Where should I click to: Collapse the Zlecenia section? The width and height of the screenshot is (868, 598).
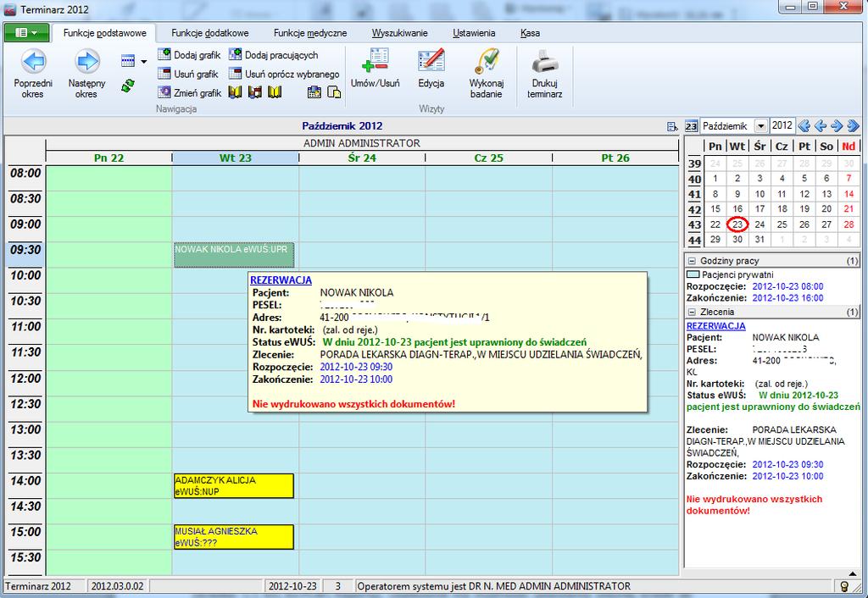point(692,312)
